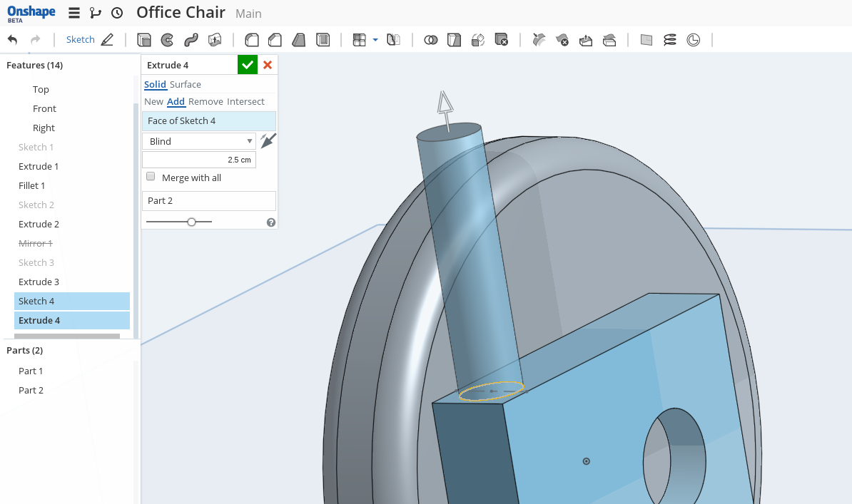Click the 2.5 cm depth field
Viewport: 852px width, 504px height.
[199, 160]
